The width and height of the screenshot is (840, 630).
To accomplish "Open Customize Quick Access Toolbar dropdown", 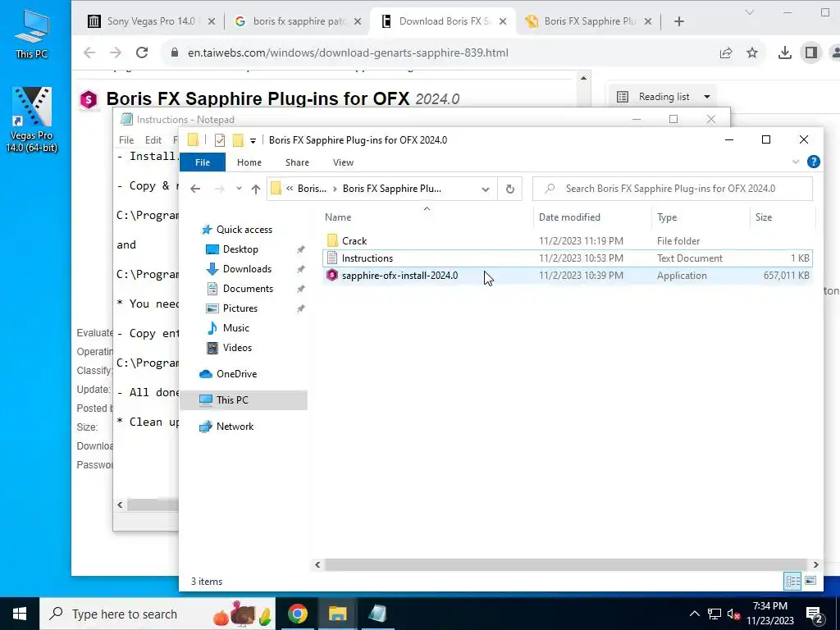I will [x=253, y=141].
